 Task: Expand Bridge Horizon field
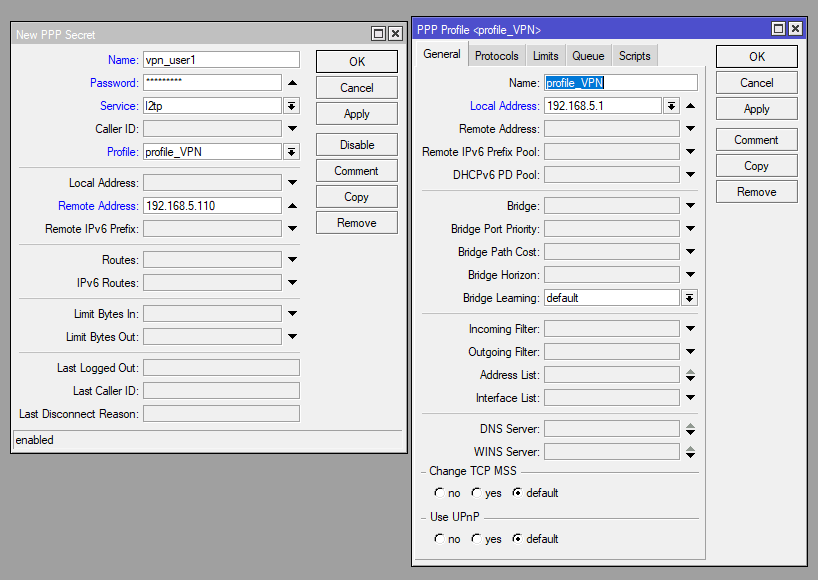pos(691,274)
